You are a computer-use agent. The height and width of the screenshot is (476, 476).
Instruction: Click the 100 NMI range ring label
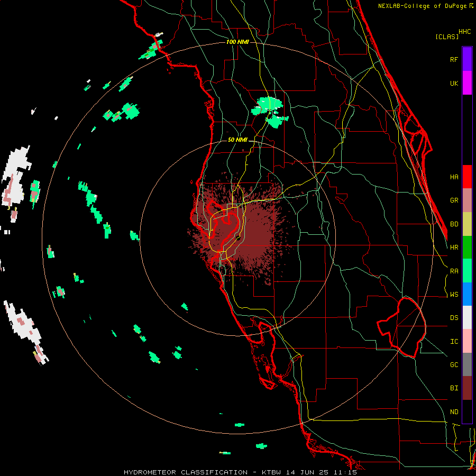(237, 42)
